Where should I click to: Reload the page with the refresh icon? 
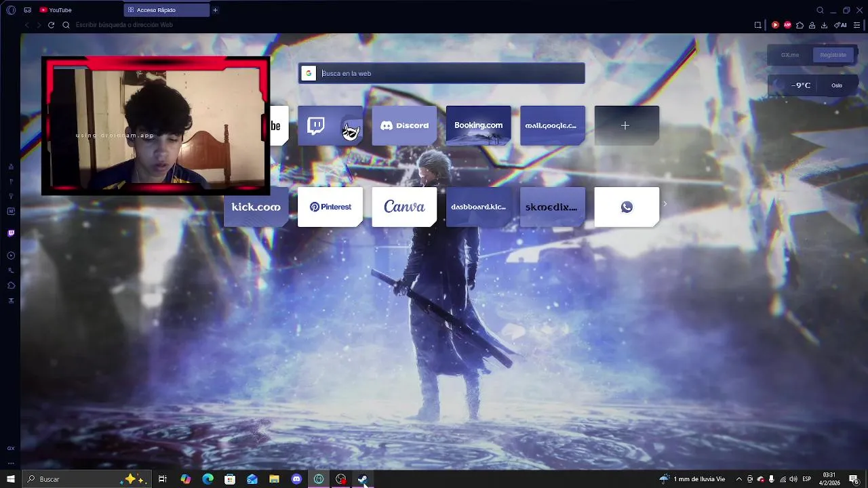(x=51, y=25)
